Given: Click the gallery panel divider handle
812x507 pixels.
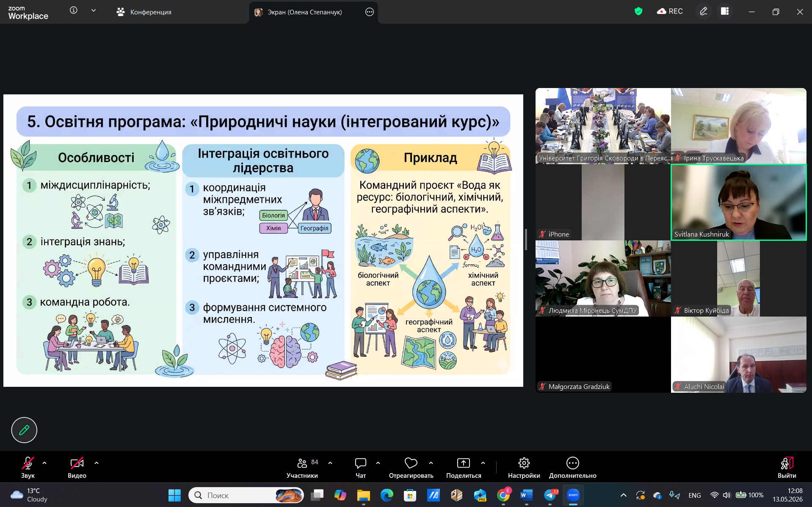Looking at the screenshot, I should 526,240.
